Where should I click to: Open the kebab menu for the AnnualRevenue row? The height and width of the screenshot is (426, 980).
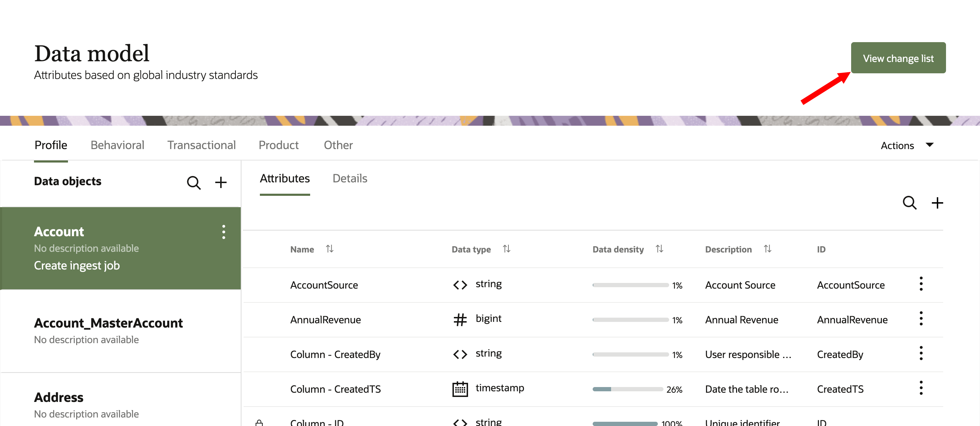point(921,318)
